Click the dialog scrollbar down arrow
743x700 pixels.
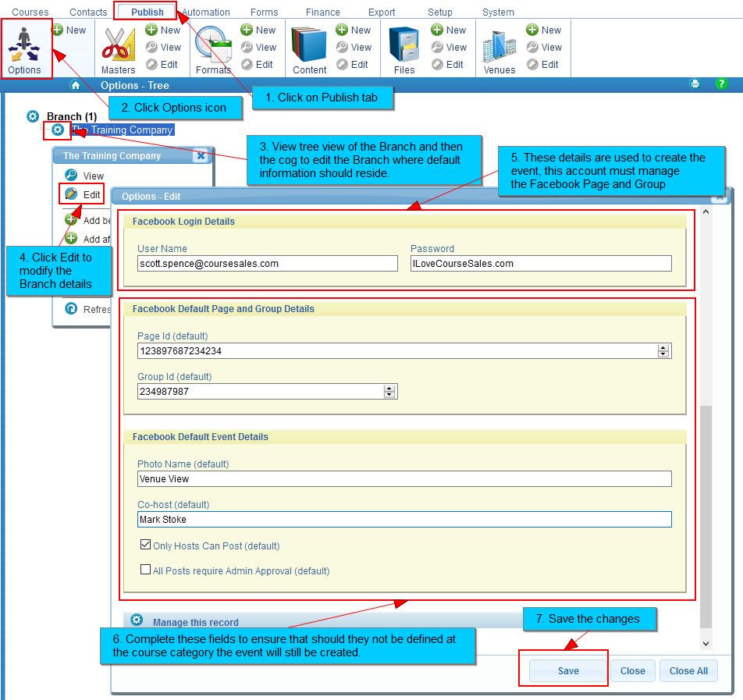(x=706, y=644)
